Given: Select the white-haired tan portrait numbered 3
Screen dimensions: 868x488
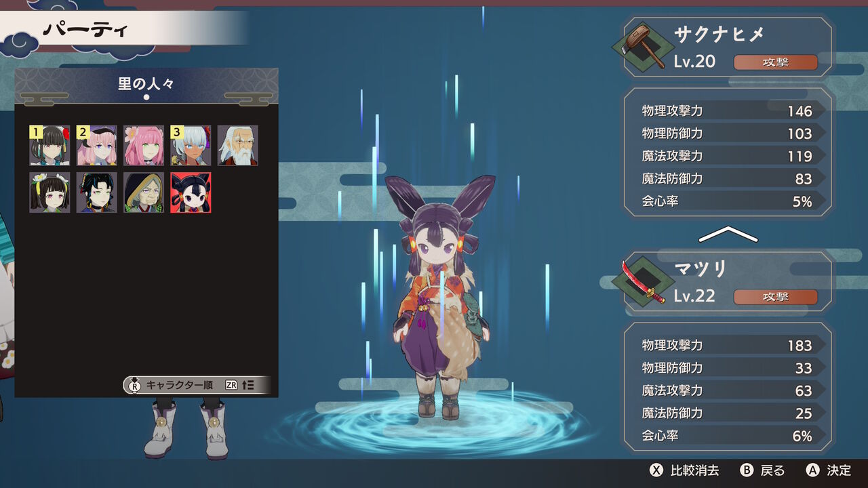Looking at the screenshot, I should pyautogui.click(x=191, y=145).
